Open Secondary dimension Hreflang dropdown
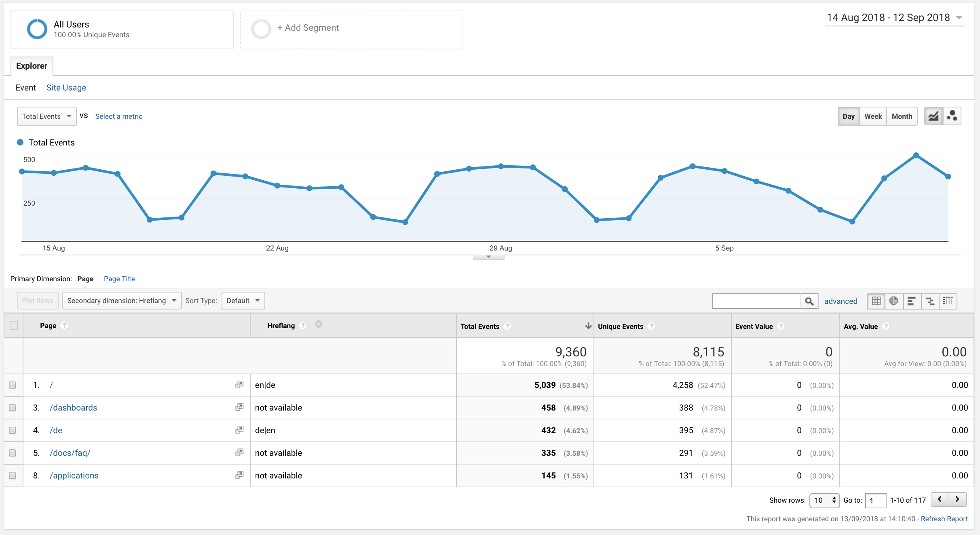Screen dimensions: 980x535 point(122,301)
